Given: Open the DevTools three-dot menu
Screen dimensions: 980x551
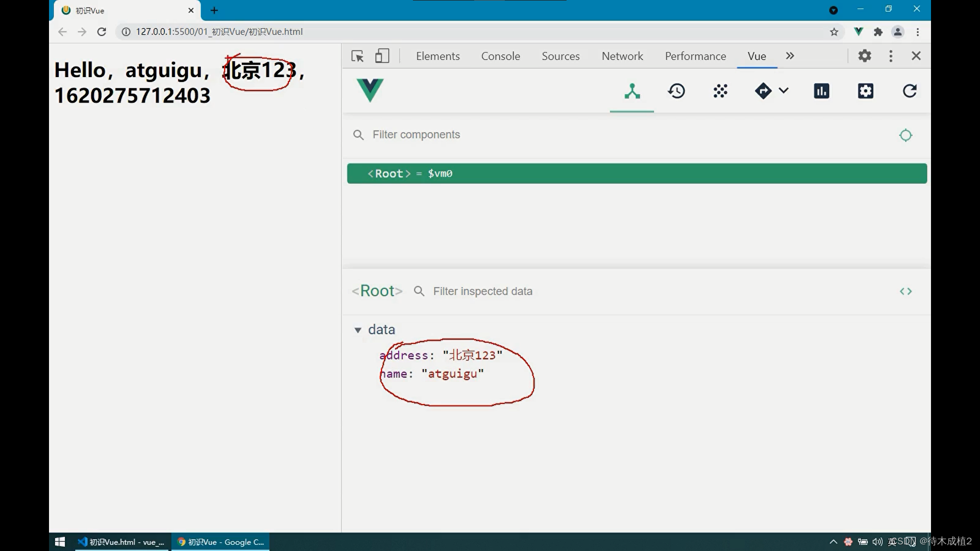Looking at the screenshot, I should pyautogui.click(x=891, y=56).
